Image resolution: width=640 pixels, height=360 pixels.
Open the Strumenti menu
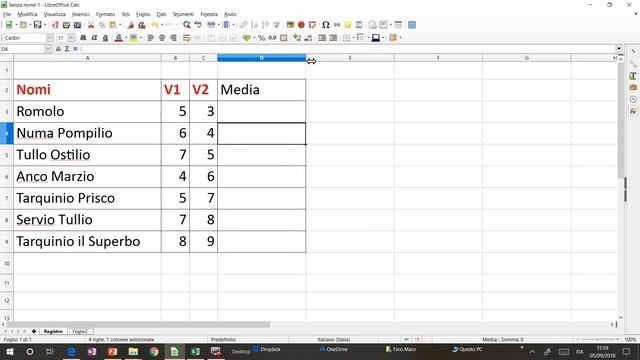click(x=183, y=14)
